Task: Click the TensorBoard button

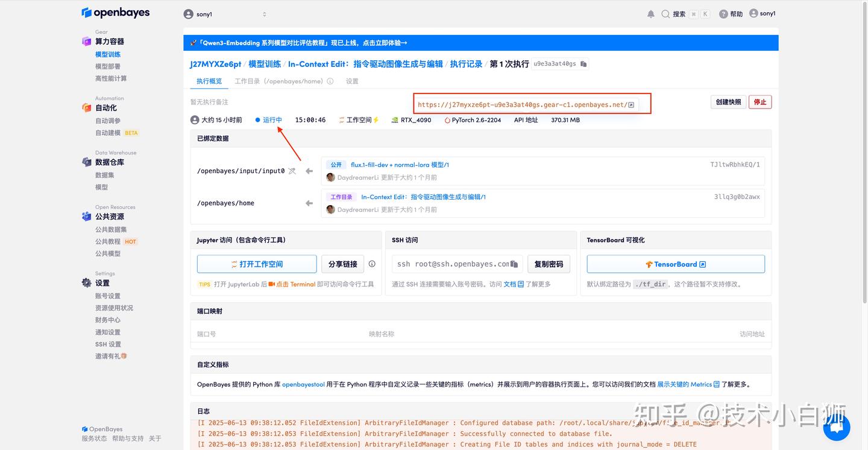Action: point(675,264)
